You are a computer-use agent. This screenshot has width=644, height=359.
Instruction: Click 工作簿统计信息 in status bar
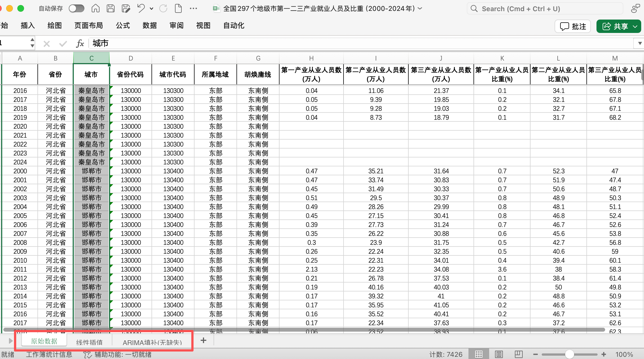point(49,354)
